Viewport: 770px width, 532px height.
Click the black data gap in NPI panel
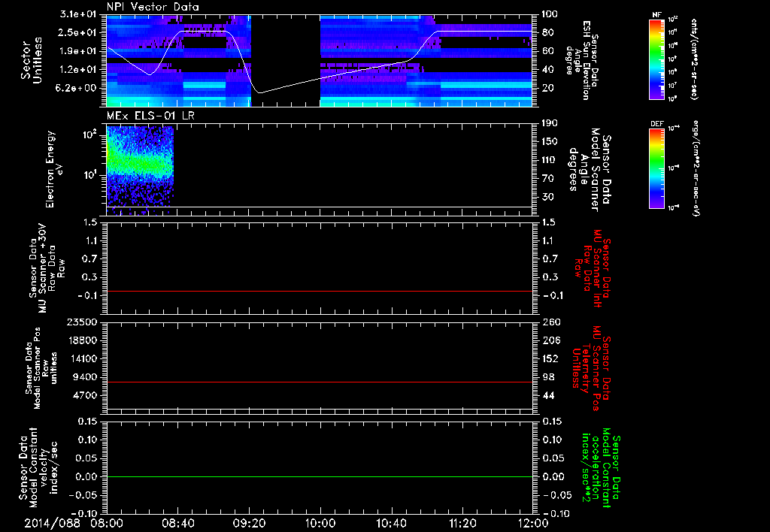(285, 60)
